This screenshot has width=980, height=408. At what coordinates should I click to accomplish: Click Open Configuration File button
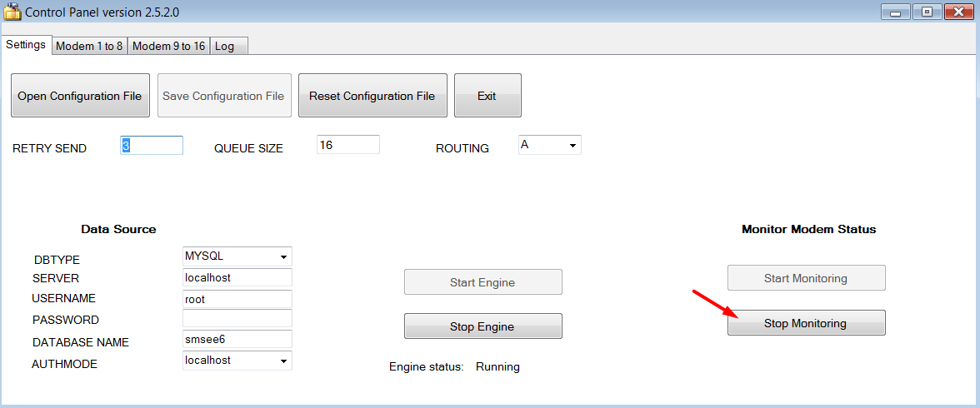[x=80, y=96]
